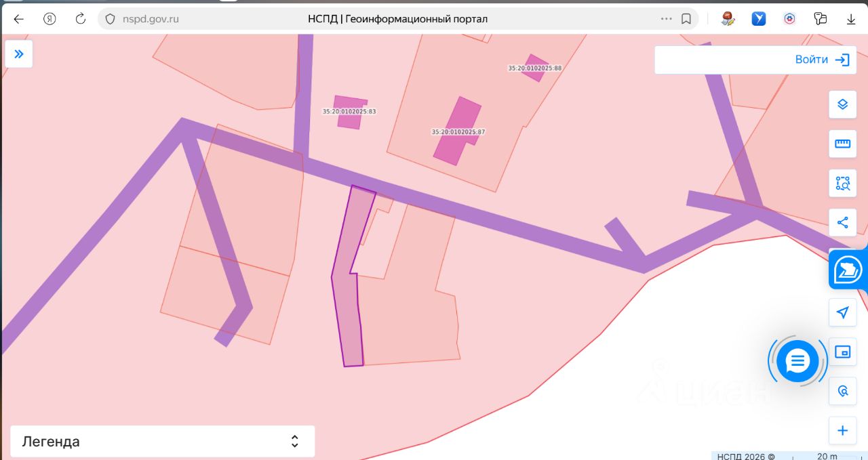Open the site security shield icon
Image resolution: width=868 pixels, height=460 pixels.
tap(110, 19)
